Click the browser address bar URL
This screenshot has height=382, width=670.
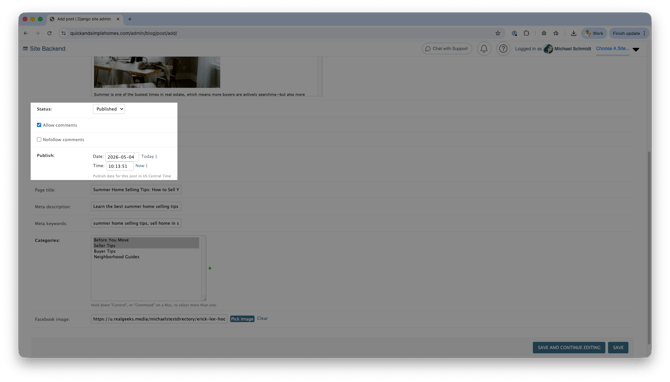pos(123,33)
